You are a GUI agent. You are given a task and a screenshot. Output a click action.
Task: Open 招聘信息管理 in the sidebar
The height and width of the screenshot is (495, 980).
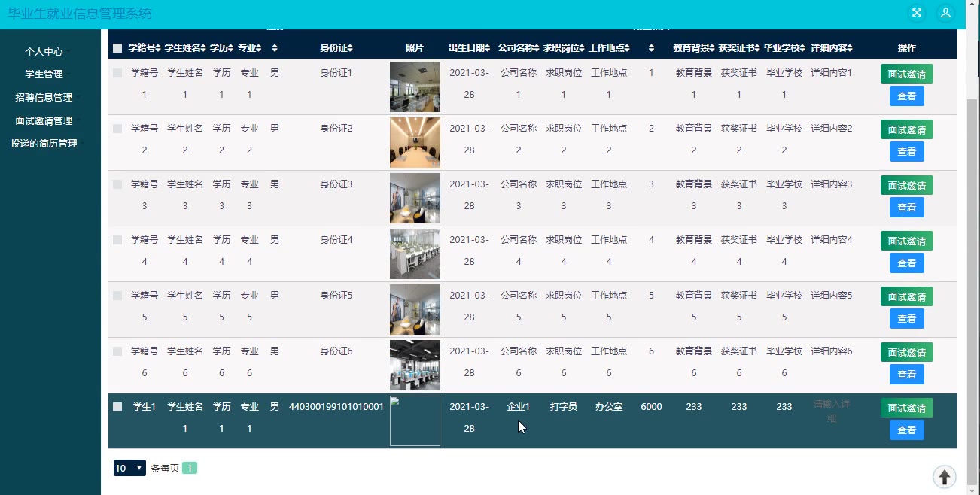pyautogui.click(x=44, y=98)
